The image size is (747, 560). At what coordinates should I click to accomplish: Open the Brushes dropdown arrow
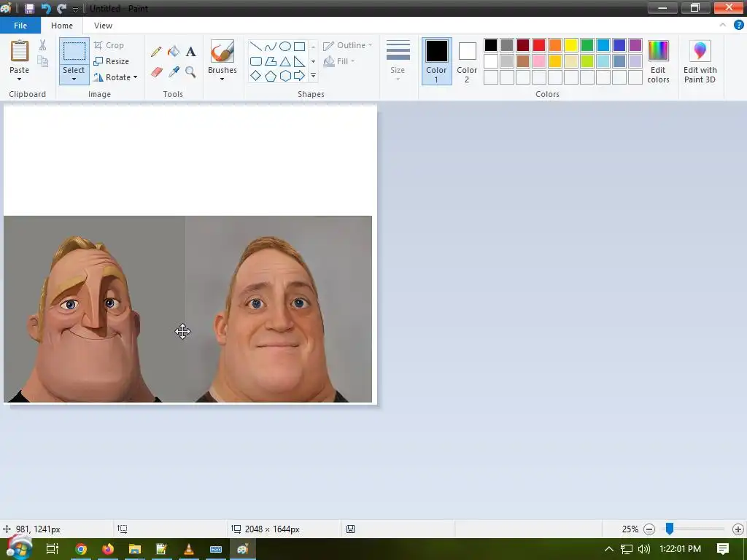(222, 79)
